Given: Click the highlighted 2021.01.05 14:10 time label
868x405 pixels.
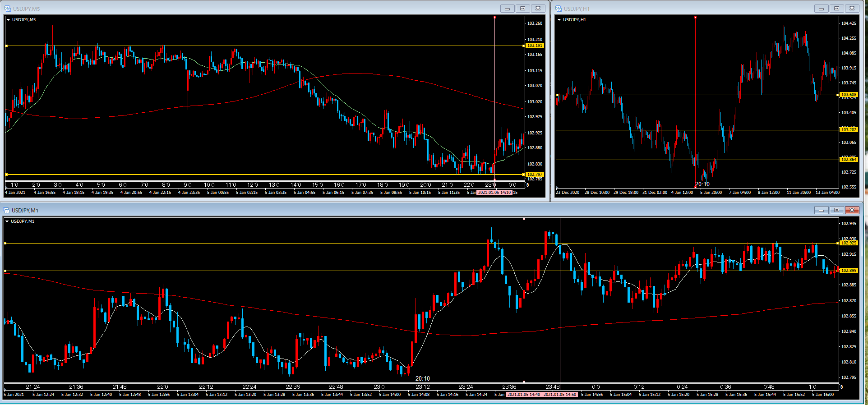Looking at the screenshot, I should pos(494,193).
